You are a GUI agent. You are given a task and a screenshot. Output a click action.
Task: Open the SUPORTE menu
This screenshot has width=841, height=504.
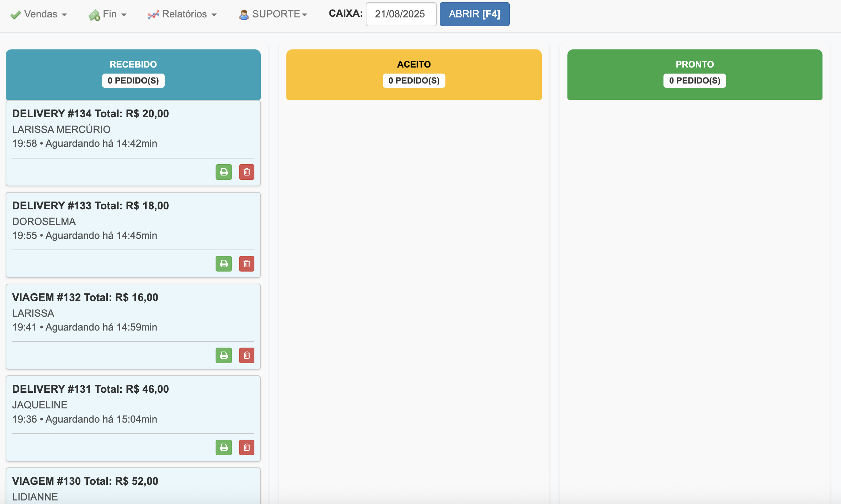273,14
